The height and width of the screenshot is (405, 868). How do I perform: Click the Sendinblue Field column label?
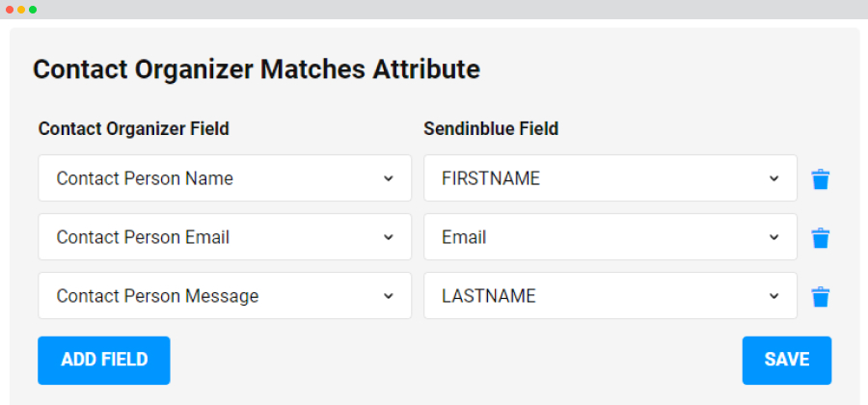point(491,129)
